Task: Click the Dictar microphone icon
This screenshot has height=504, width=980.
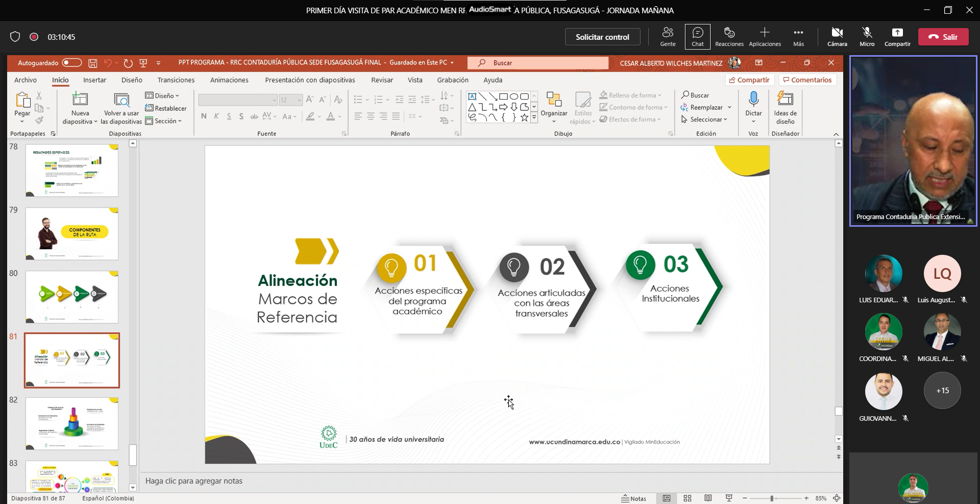Action: pos(753,99)
